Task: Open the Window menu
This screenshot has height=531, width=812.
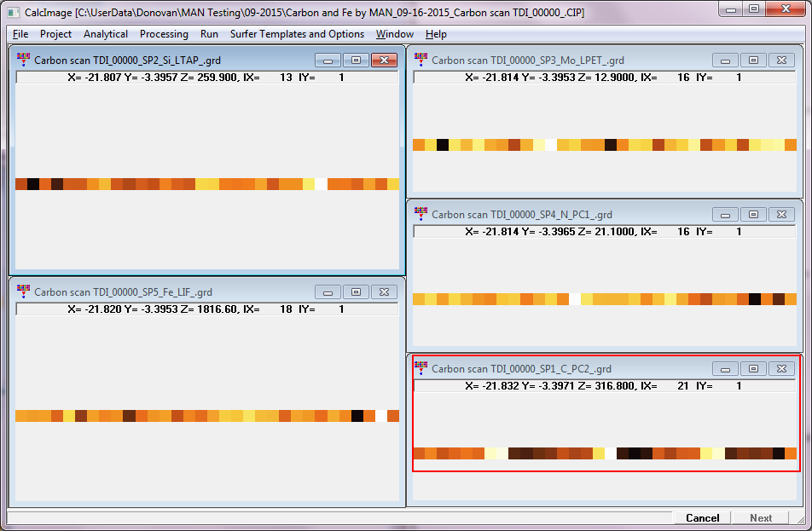Action: pos(394,34)
